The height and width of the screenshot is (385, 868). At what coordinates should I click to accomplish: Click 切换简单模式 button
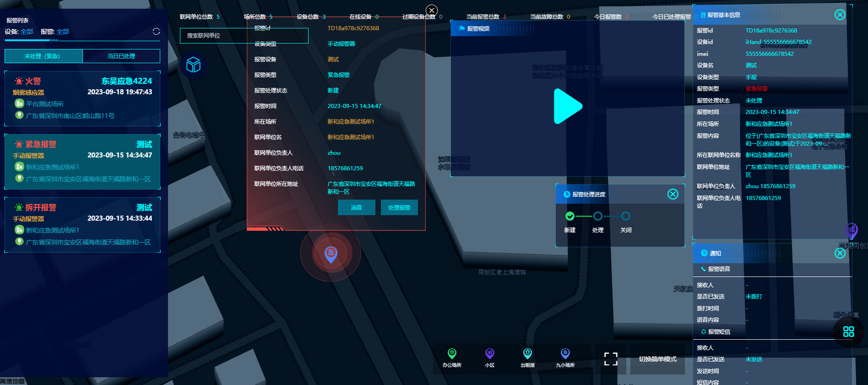coord(658,359)
